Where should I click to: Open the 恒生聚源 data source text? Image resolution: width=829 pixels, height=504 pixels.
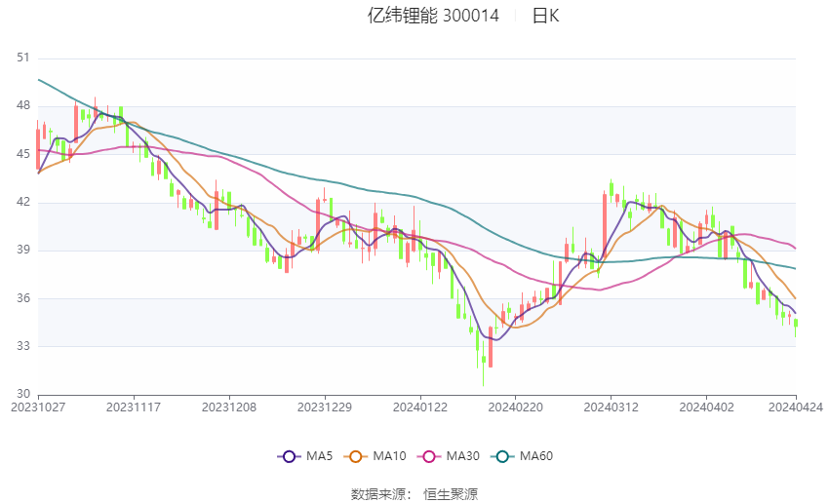pyautogui.click(x=451, y=494)
